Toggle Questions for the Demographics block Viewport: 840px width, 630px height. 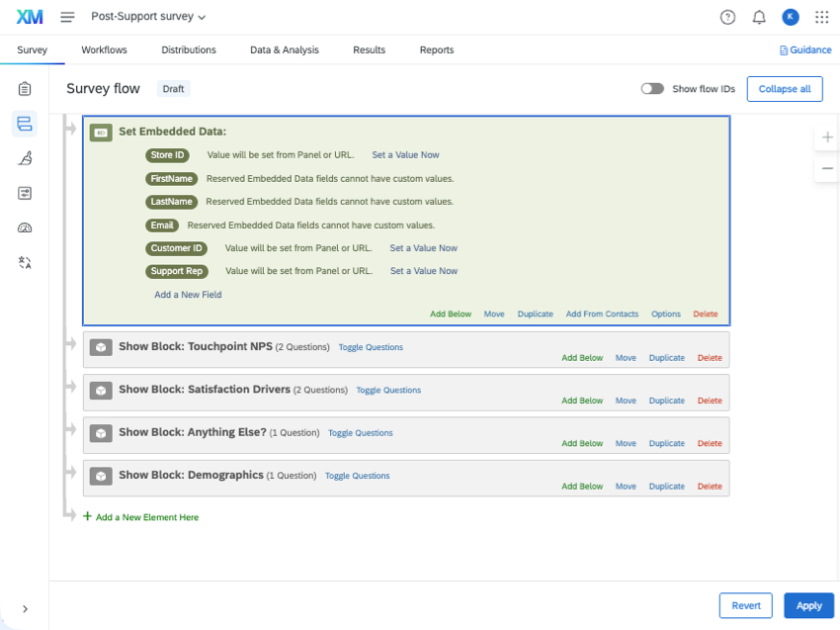tap(356, 476)
